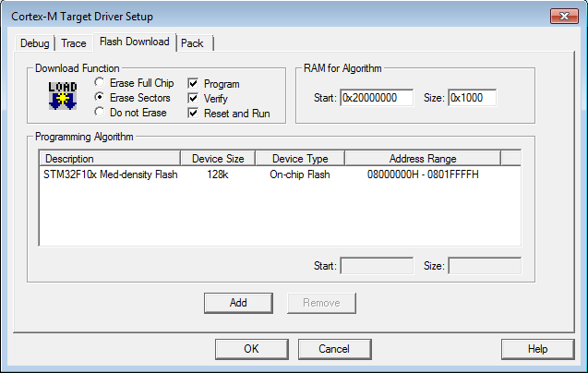Click the 128k device size cell
Screen dimensions: 588x373
pos(218,174)
